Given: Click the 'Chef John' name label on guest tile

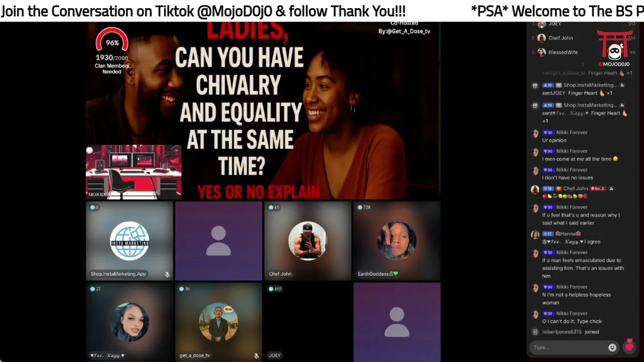Looking at the screenshot, I should click(x=280, y=274).
